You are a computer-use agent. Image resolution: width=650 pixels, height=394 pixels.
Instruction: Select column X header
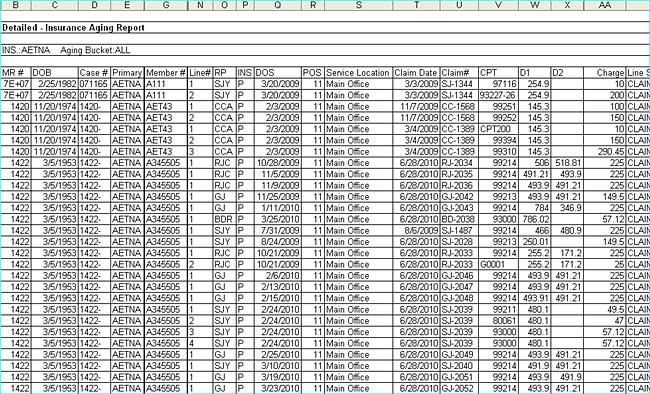tap(567, 5)
